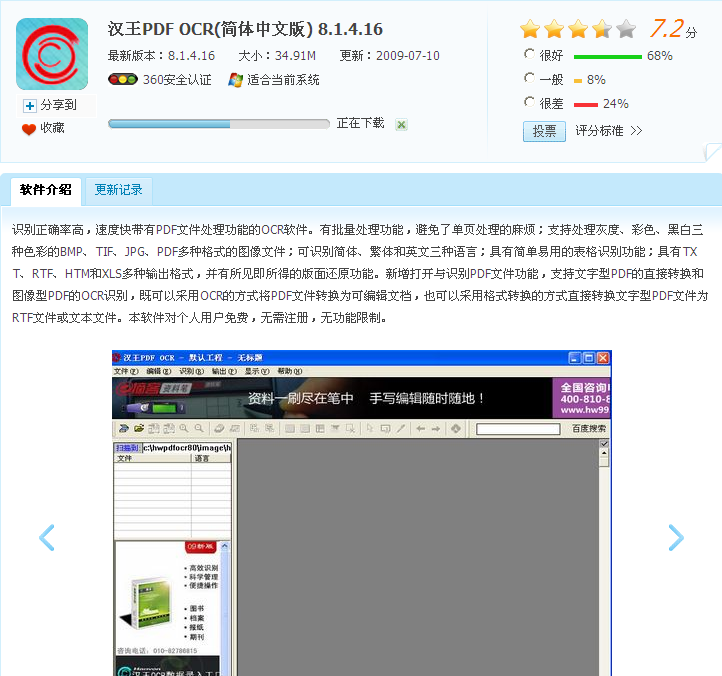This screenshot has width=722, height=676.
Task: Click the 投票 vote button
Action: tap(544, 131)
